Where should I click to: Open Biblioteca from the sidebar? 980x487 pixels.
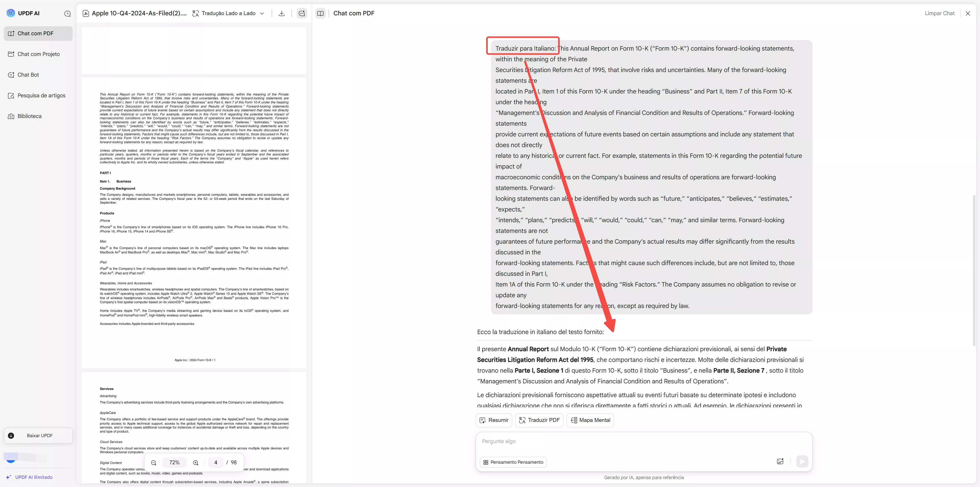pyautogui.click(x=29, y=116)
